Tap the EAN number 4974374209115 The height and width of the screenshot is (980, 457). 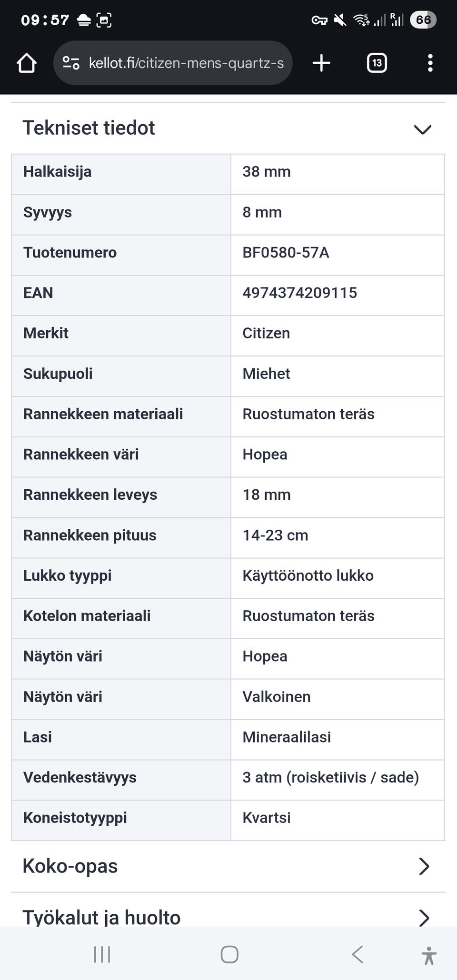(x=299, y=293)
